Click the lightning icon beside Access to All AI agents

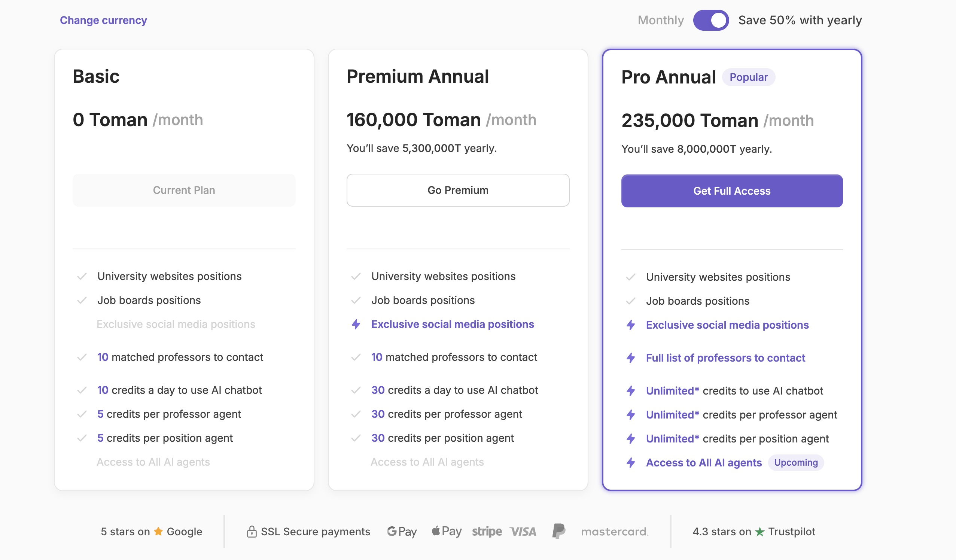pos(630,463)
